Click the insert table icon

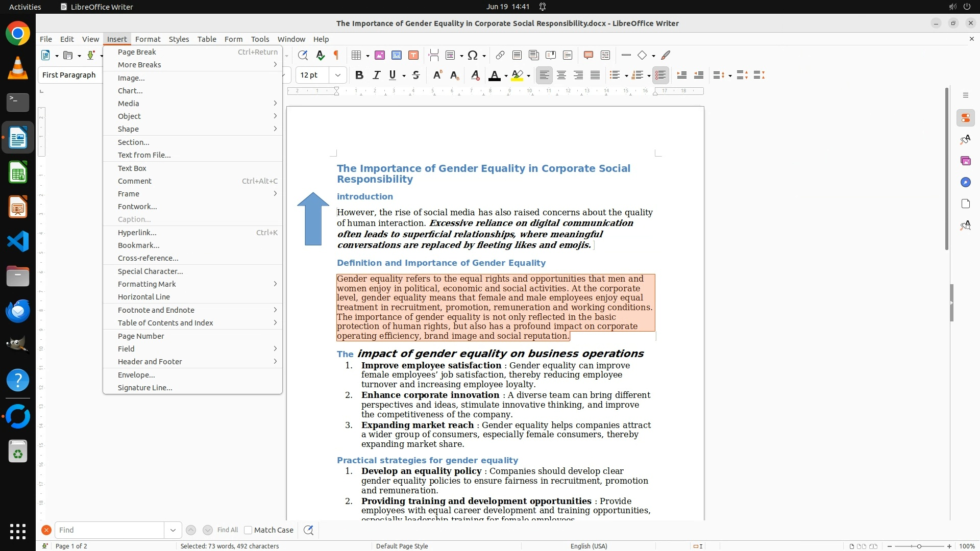tap(357, 55)
